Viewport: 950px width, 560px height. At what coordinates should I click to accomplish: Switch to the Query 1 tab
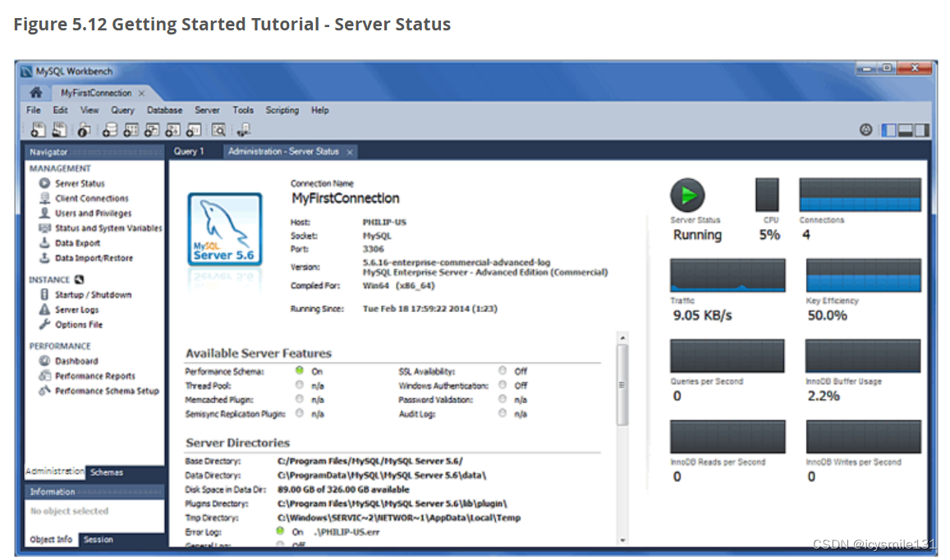189,151
